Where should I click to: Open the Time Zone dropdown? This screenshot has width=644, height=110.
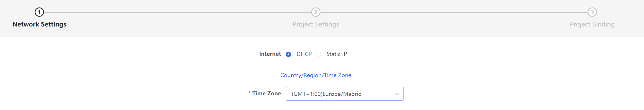click(x=345, y=94)
